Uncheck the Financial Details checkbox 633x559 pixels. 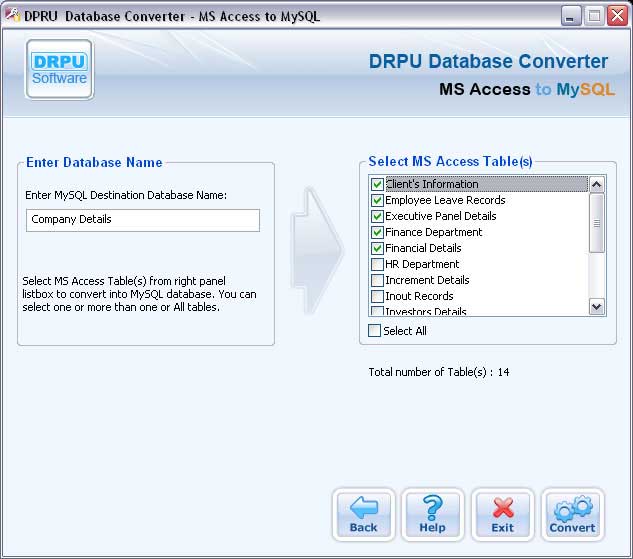tap(377, 248)
